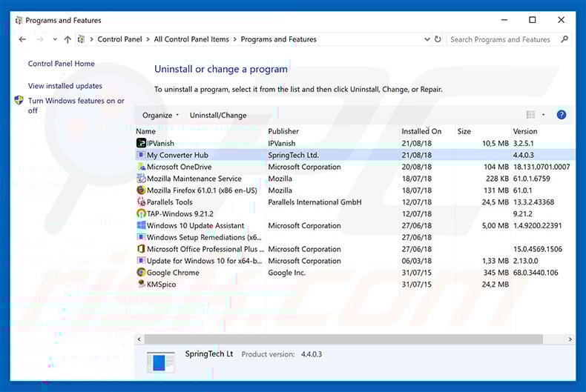Image resolution: width=586 pixels, height=392 pixels.
Task: Click the scroll left arrow
Action: click(139, 339)
